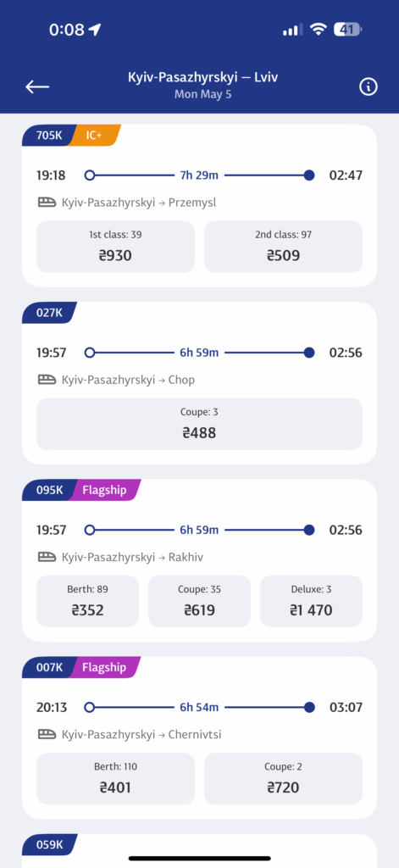Screen dimensions: 399x868
Task: Open the Flagship label on train 095K
Action: [104, 490]
